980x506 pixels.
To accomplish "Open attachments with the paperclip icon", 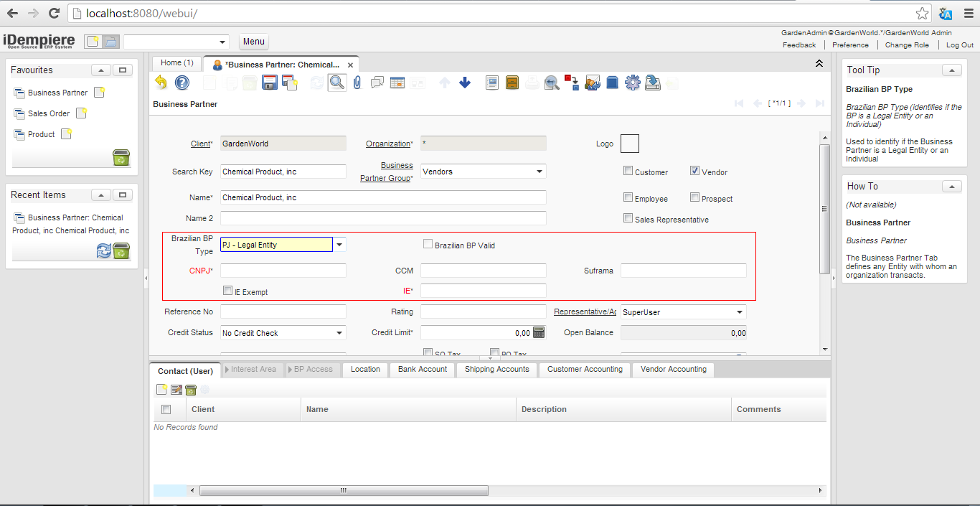I will tap(357, 83).
